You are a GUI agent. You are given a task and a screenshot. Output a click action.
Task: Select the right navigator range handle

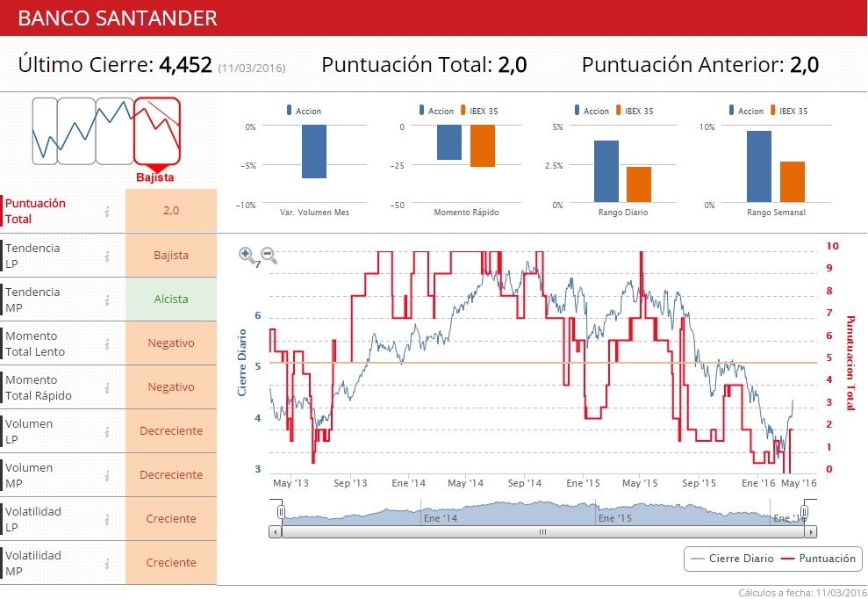click(805, 512)
